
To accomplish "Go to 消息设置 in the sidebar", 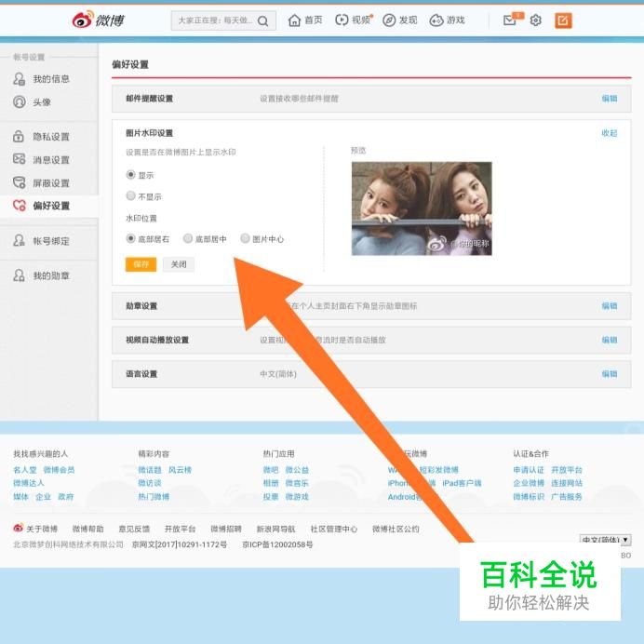I will click(51, 160).
